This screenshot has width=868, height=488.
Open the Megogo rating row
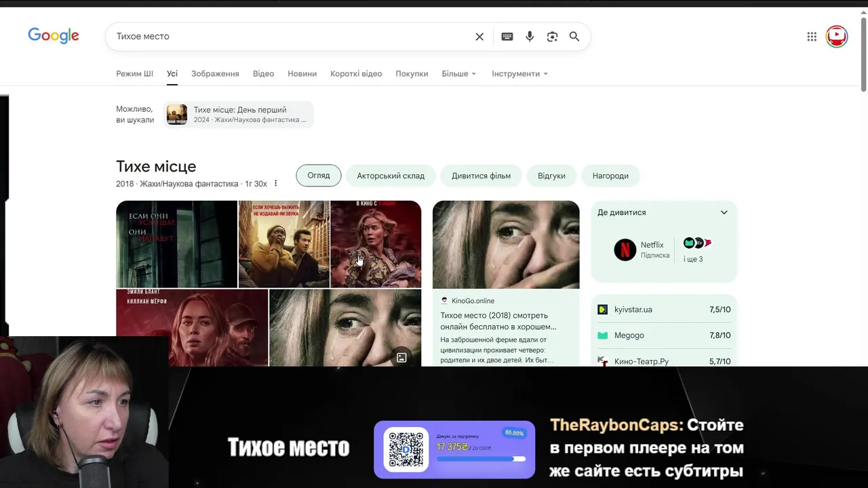pos(664,335)
